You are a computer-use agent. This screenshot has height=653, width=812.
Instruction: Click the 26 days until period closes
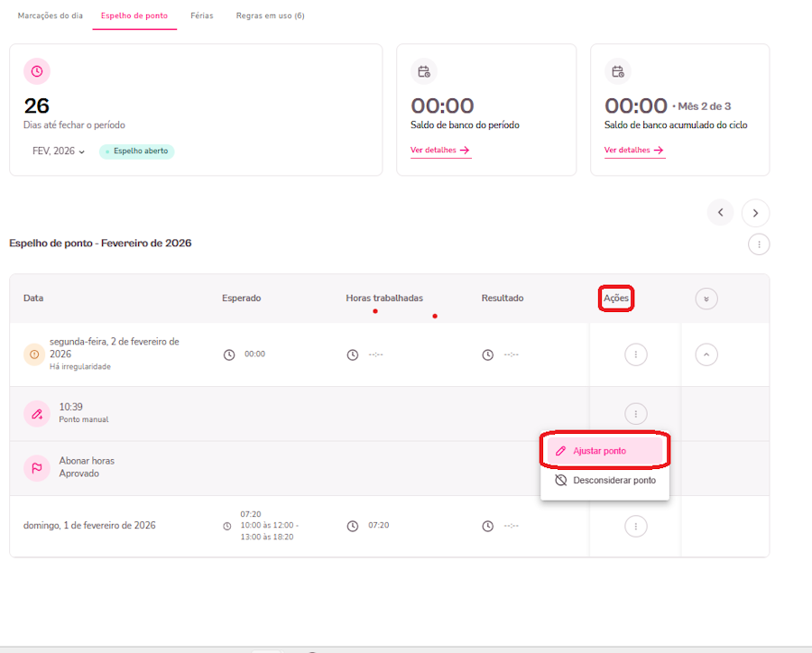[37, 106]
